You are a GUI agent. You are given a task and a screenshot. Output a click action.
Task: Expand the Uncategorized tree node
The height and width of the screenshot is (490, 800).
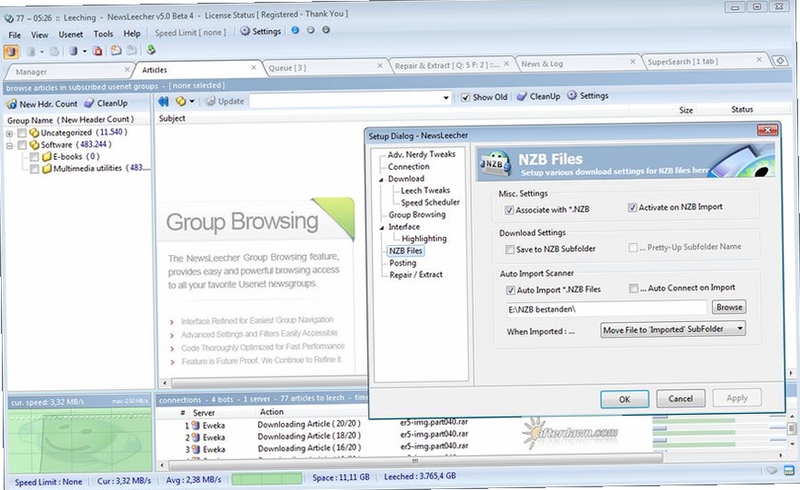[x=9, y=134]
